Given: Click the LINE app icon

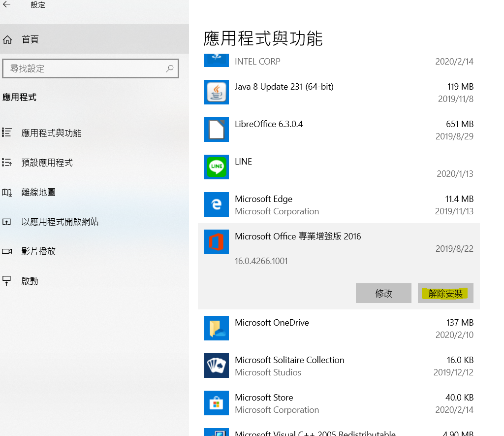Looking at the screenshot, I should pos(217,167).
